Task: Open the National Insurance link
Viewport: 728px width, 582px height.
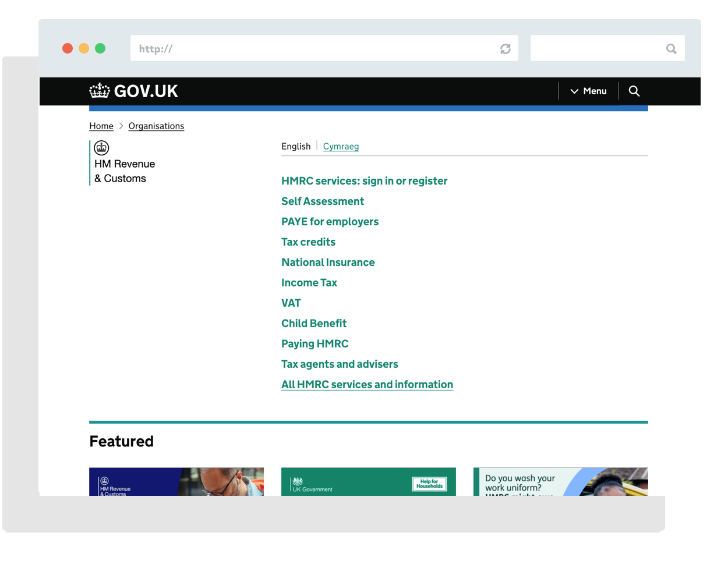Action: click(x=328, y=262)
